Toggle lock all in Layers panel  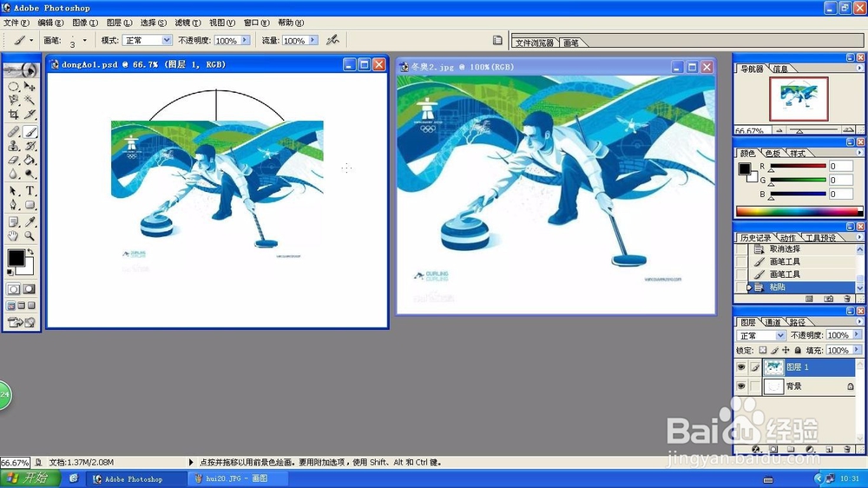coord(798,350)
